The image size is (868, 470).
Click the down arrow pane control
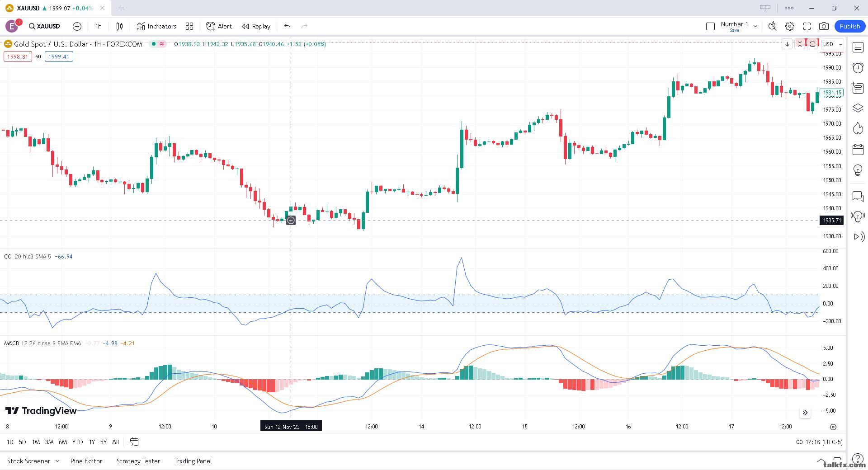click(787, 44)
